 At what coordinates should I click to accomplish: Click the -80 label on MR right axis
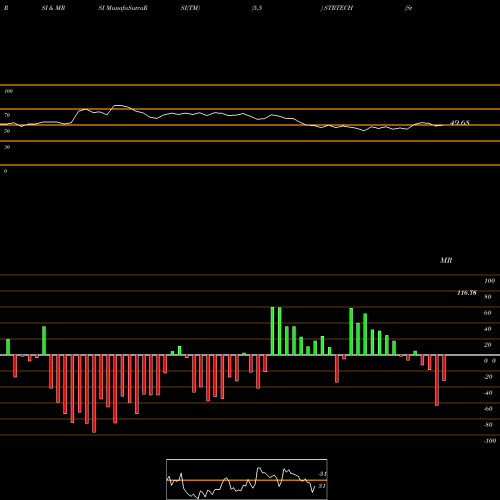coord(488,425)
